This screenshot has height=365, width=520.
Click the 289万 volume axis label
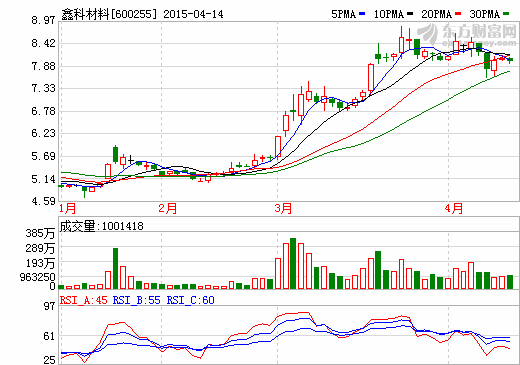(40, 248)
